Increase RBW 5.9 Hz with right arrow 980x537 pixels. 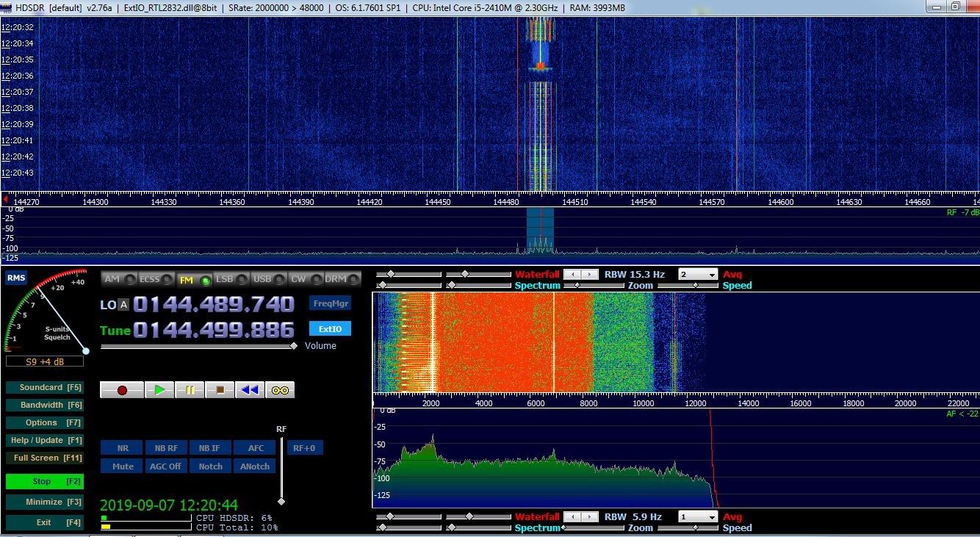coord(591,517)
